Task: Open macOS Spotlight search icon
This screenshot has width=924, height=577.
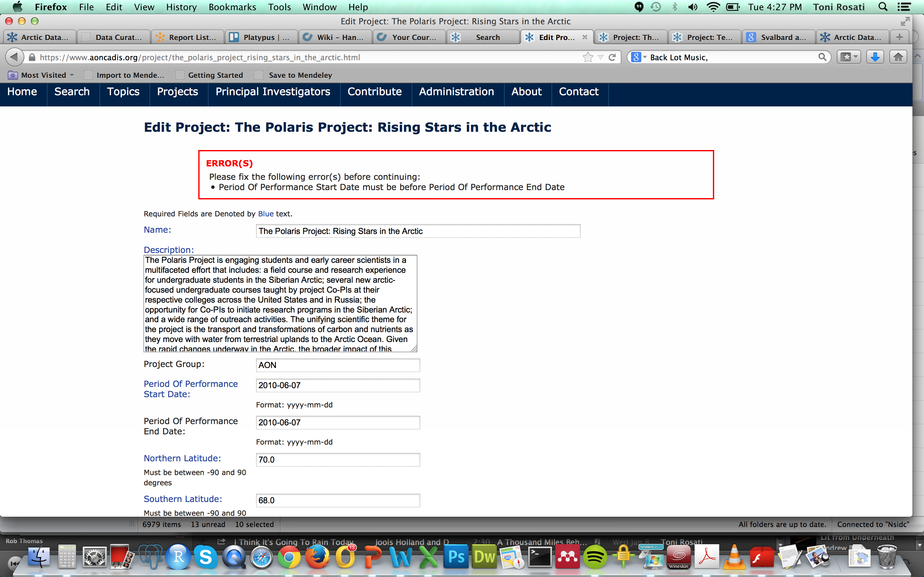Action: 882,7
